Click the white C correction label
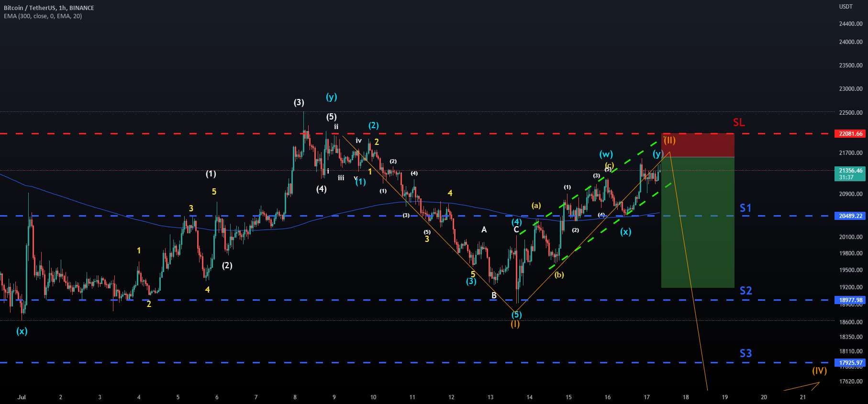This screenshot has width=868, height=404. pyautogui.click(x=516, y=230)
